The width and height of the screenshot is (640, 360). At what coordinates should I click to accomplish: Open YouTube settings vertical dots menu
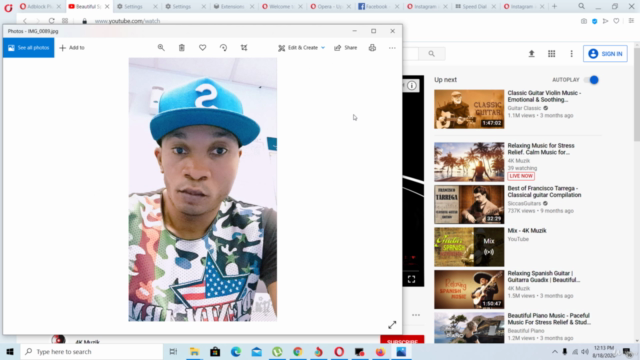click(x=571, y=53)
